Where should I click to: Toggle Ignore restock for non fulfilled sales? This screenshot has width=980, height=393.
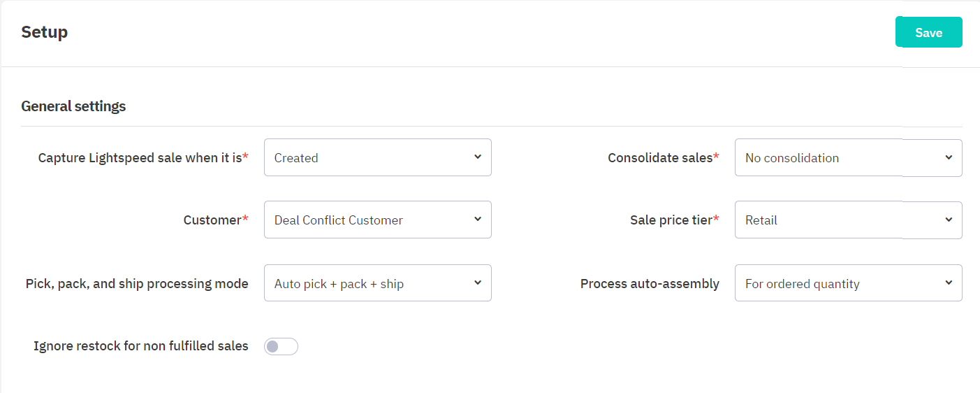click(x=281, y=346)
